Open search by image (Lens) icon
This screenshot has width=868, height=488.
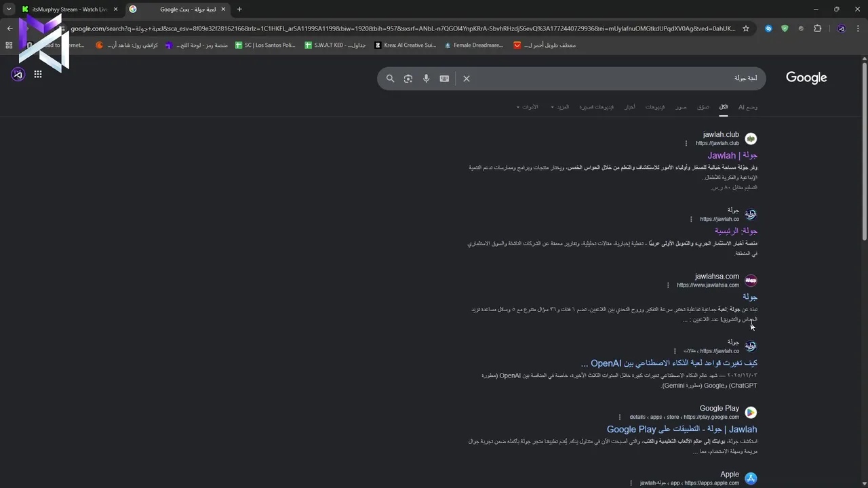[x=408, y=79]
